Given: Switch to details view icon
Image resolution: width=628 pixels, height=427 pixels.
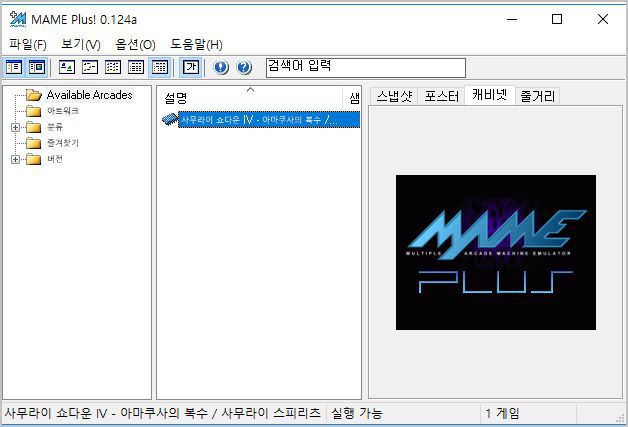Looking at the screenshot, I should (136, 67).
